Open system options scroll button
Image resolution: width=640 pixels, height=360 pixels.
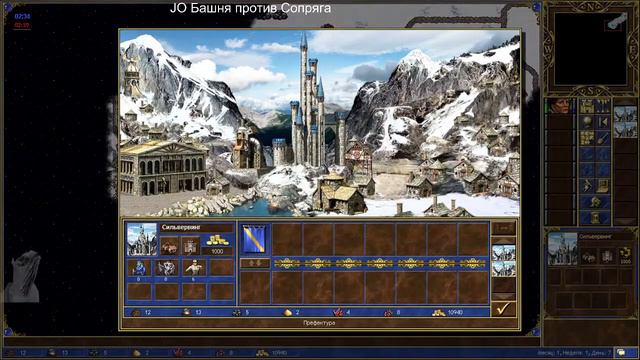click(602, 186)
